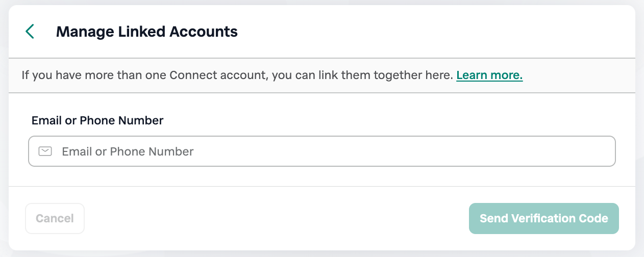644x257 pixels.
Task: Dismiss the dialog using Cancel
Action: coord(55,219)
